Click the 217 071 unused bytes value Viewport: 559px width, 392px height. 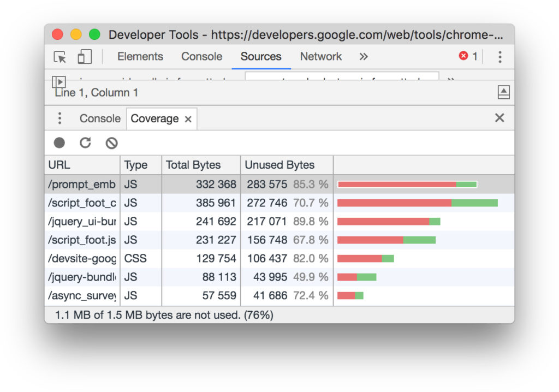point(266,221)
